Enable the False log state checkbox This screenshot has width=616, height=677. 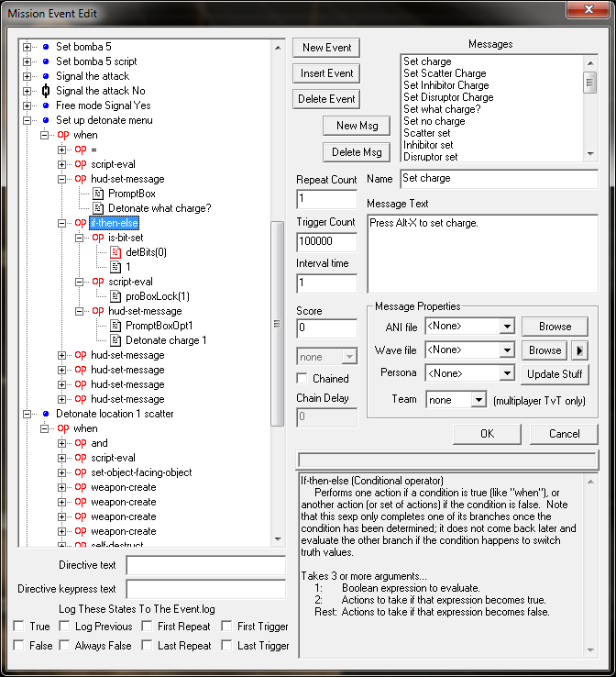18,646
